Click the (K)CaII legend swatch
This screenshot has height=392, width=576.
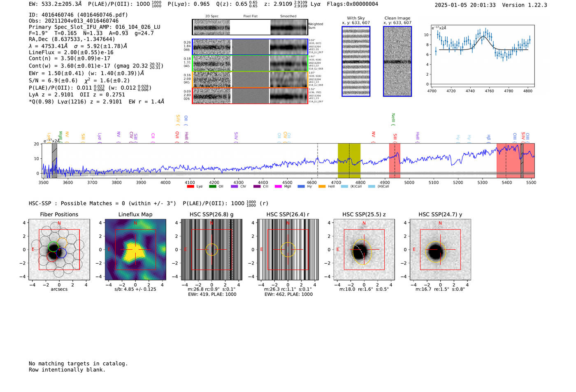coord(344,186)
